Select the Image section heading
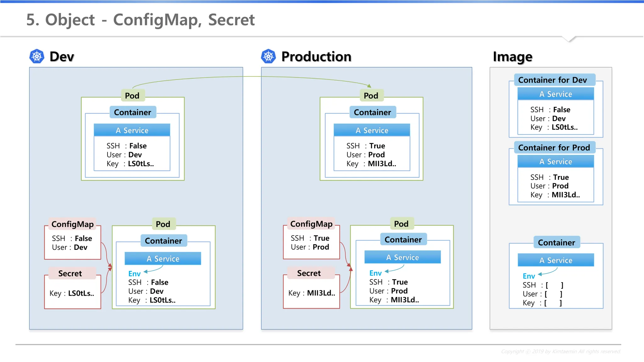 [x=512, y=57]
